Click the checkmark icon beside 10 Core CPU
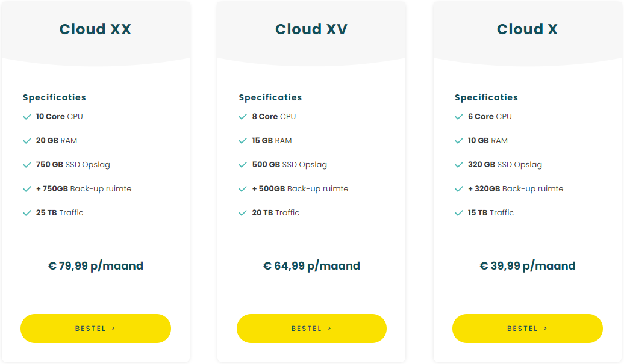Viewport: 624px width, 364px height. click(27, 117)
